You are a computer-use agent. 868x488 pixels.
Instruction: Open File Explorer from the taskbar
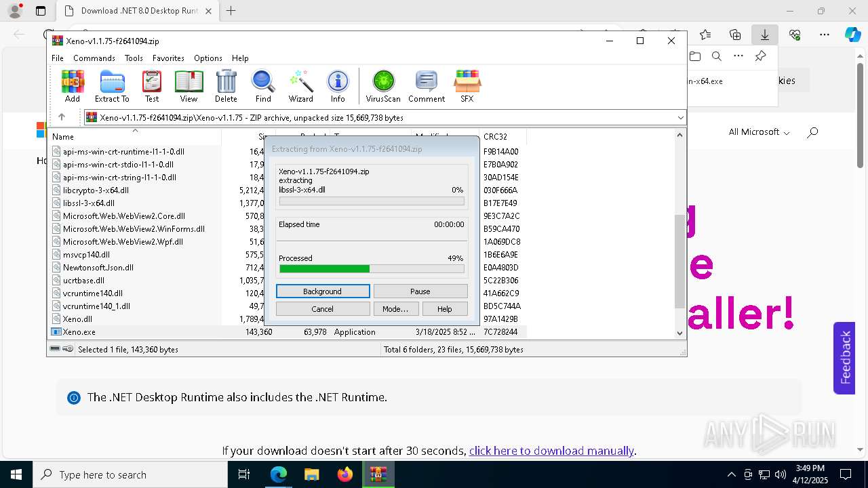click(311, 474)
